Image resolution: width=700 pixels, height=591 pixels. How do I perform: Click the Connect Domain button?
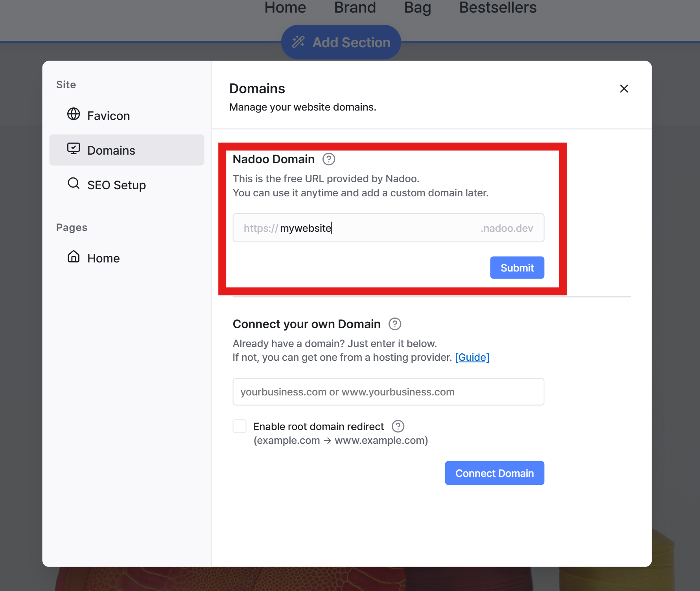(494, 473)
